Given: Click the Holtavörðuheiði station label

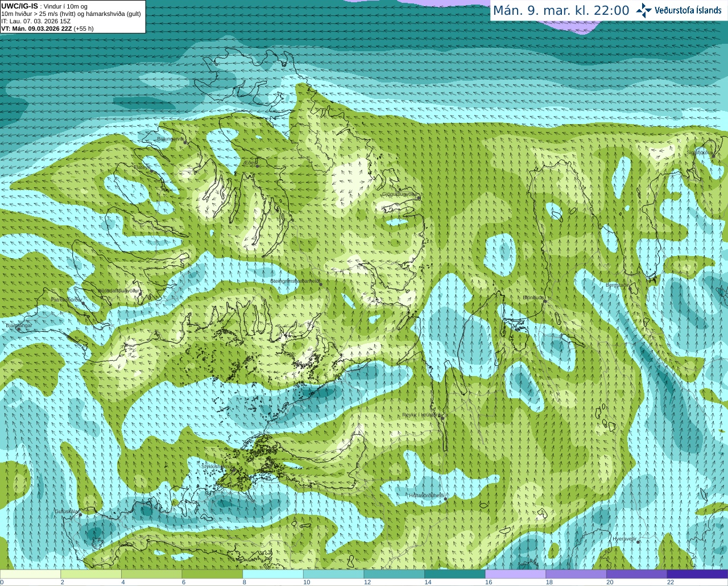Looking at the screenshot, I should pyautogui.click(x=427, y=496).
